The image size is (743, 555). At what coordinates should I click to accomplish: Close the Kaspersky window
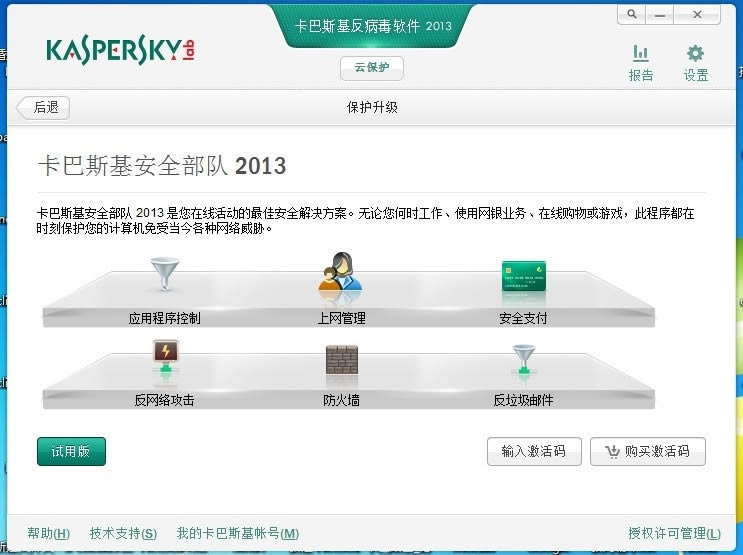point(697,15)
